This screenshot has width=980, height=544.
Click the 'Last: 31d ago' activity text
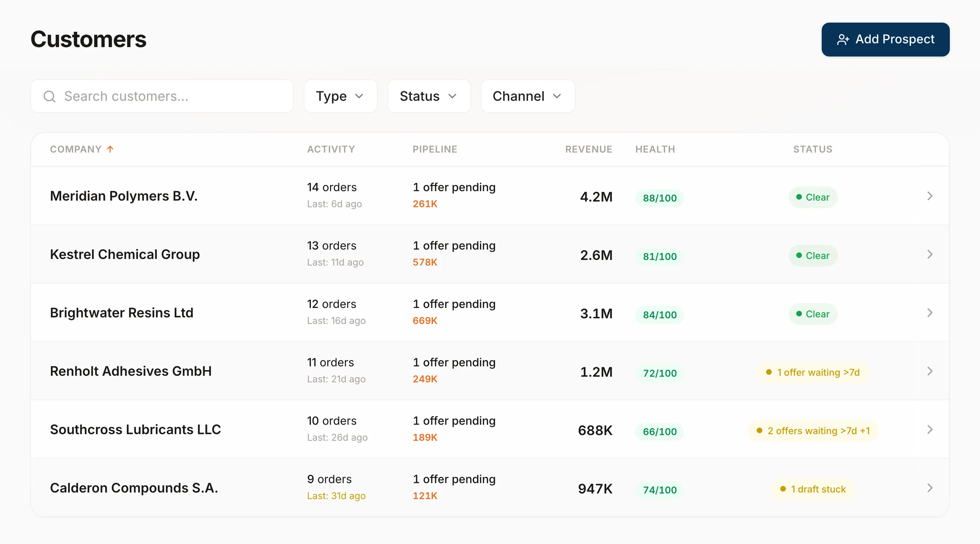coord(336,496)
